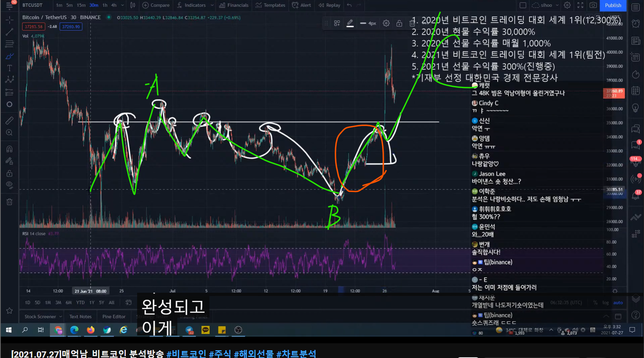Switch to 5m timeframe
The image size is (644, 358).
(x=69, y=5)
